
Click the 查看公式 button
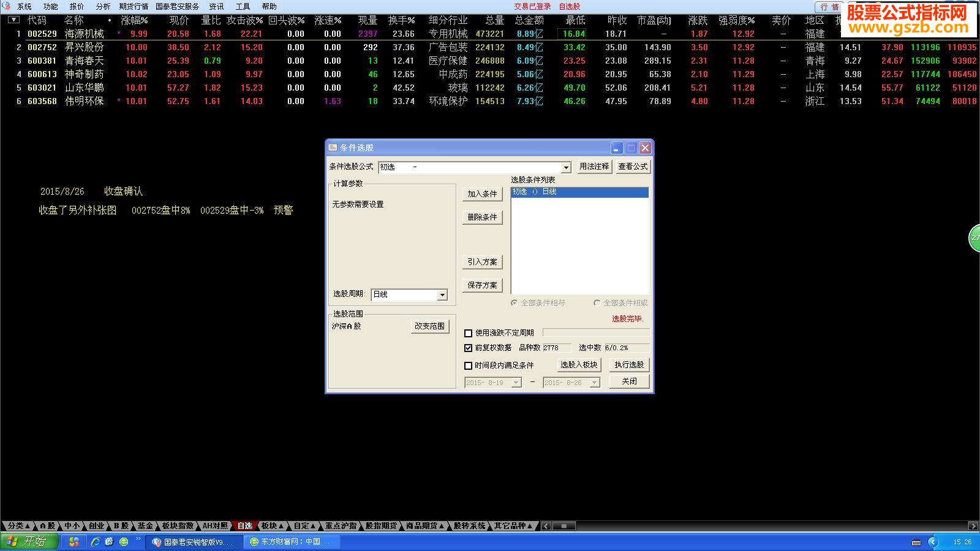click(x=633, y=167)
